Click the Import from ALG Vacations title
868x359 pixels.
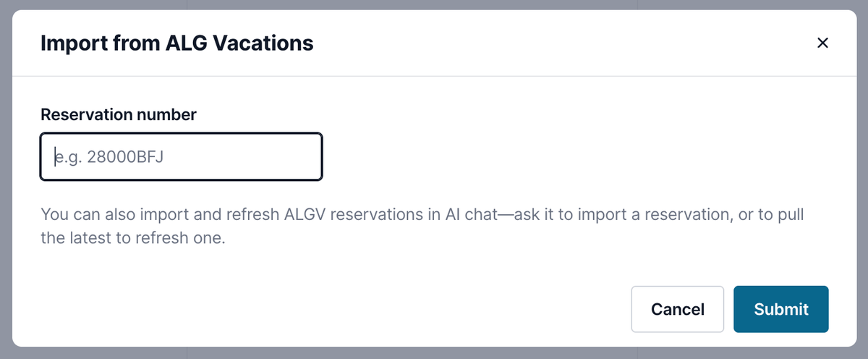tap(177, 43)
